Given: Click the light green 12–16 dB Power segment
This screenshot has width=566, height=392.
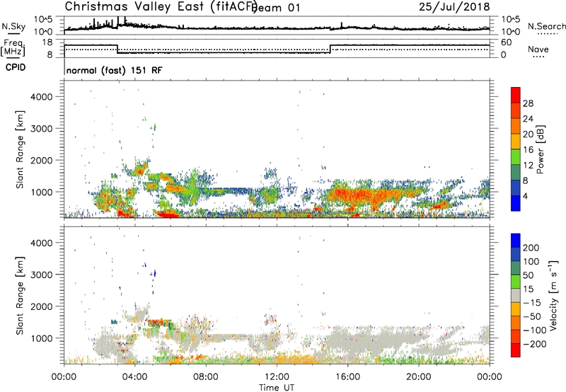Looking at the screenshot, I should pyautogui.click(x=516, y=156).
